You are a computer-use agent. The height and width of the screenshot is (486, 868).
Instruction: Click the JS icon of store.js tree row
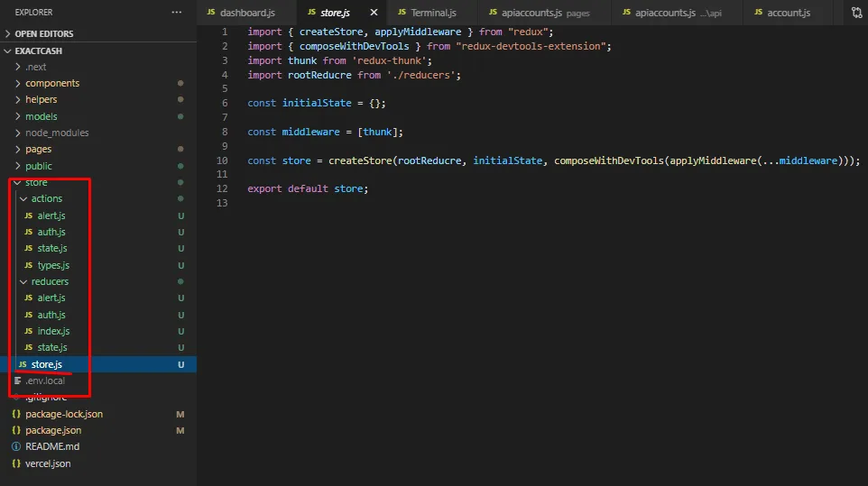[x=23, y=364]
